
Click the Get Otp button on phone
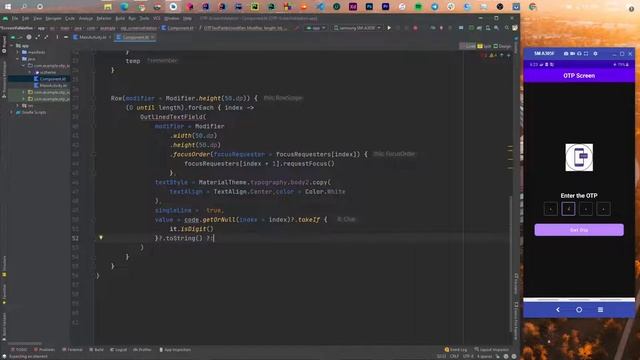coord(579,230)
